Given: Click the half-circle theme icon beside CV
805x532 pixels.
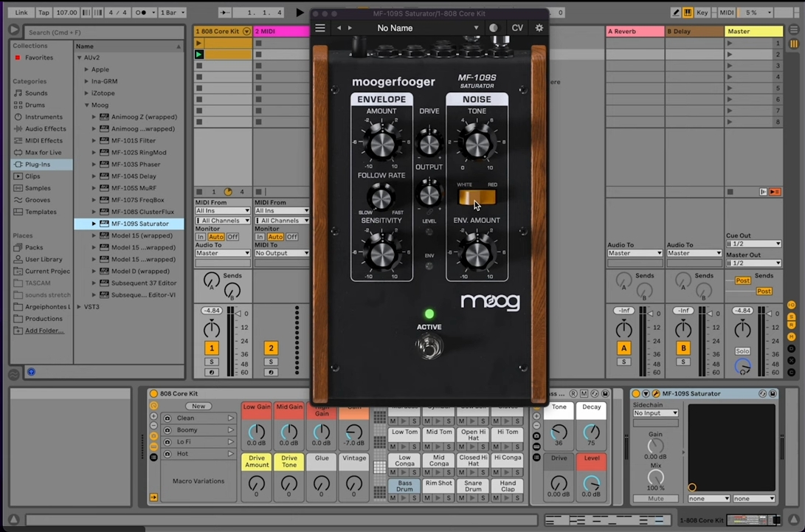Looking at the screenshot, I should tap(494, 28).
